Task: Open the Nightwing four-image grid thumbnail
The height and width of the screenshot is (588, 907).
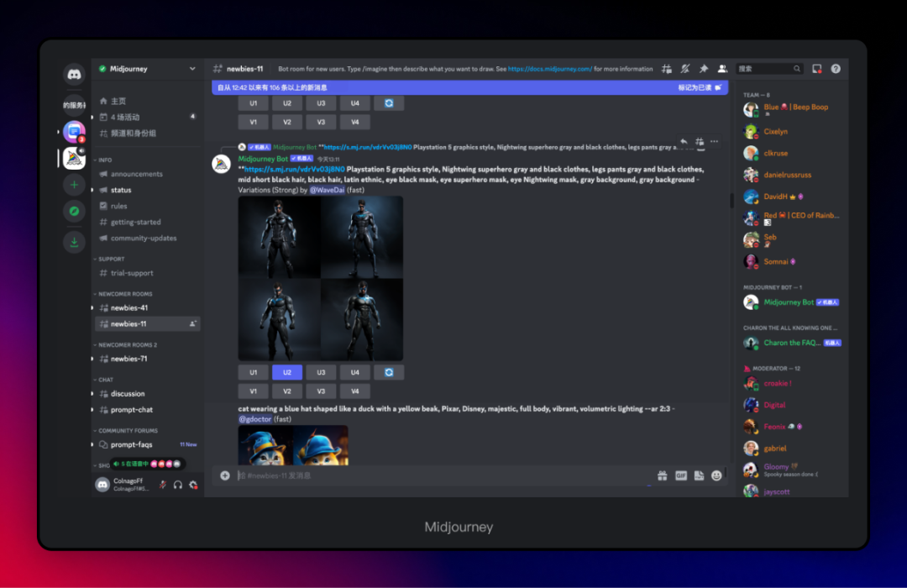Action: pos(321,278)
